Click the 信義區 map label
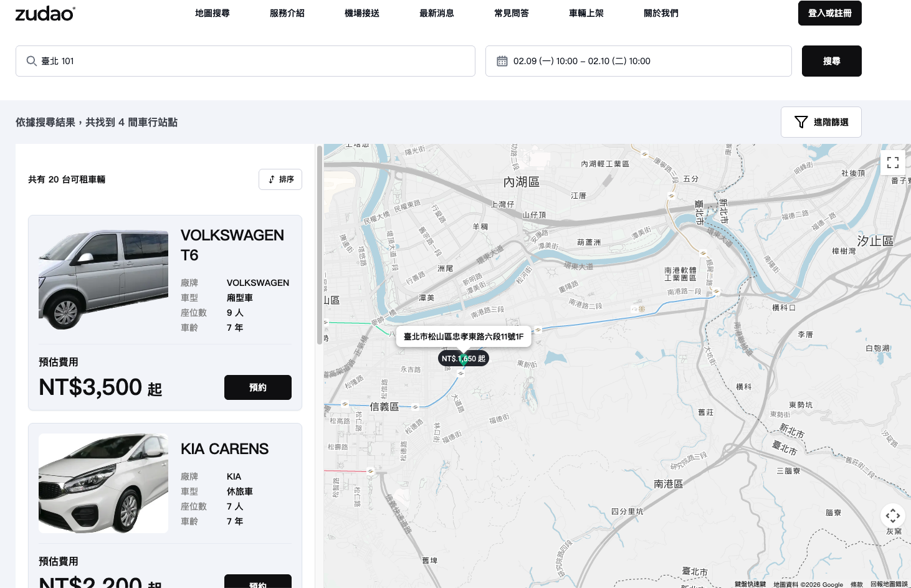This screenshot has height=588, width=911. [384, 407]
